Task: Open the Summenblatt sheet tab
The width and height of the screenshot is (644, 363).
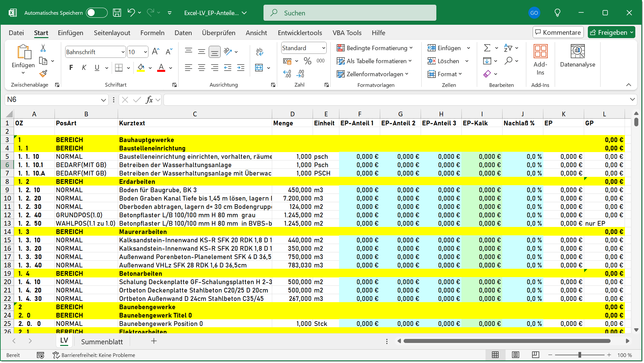Action: click(102, 341)
